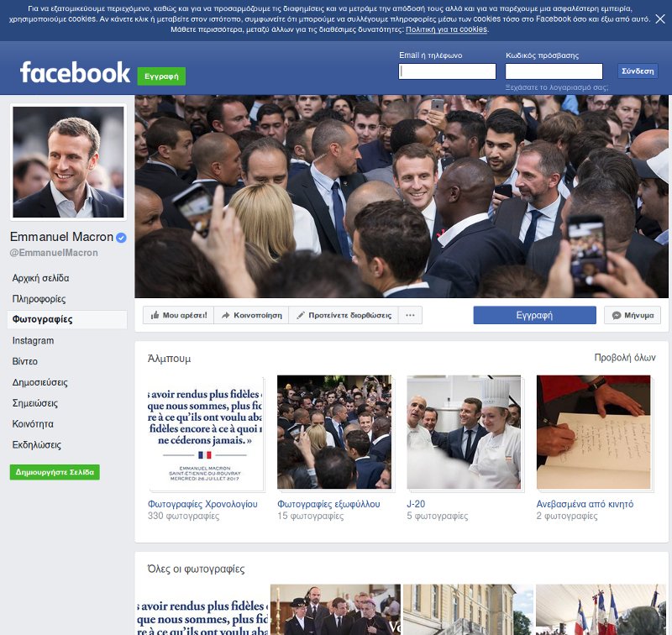The width and height of the screenshot is (672, 635).
Task: Click the Άλμπουμ section heading
Action: tap(170, 359)
